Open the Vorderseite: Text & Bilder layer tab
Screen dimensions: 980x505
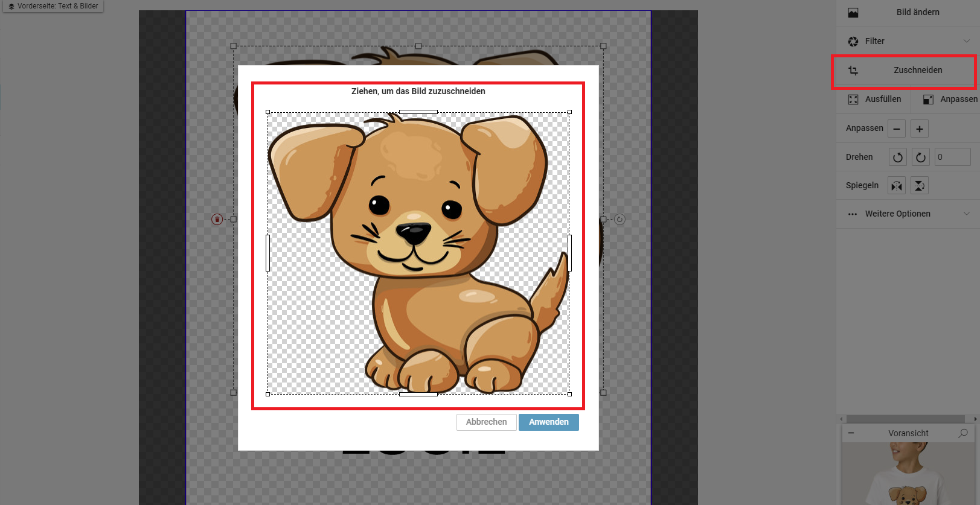click(53, 6)
